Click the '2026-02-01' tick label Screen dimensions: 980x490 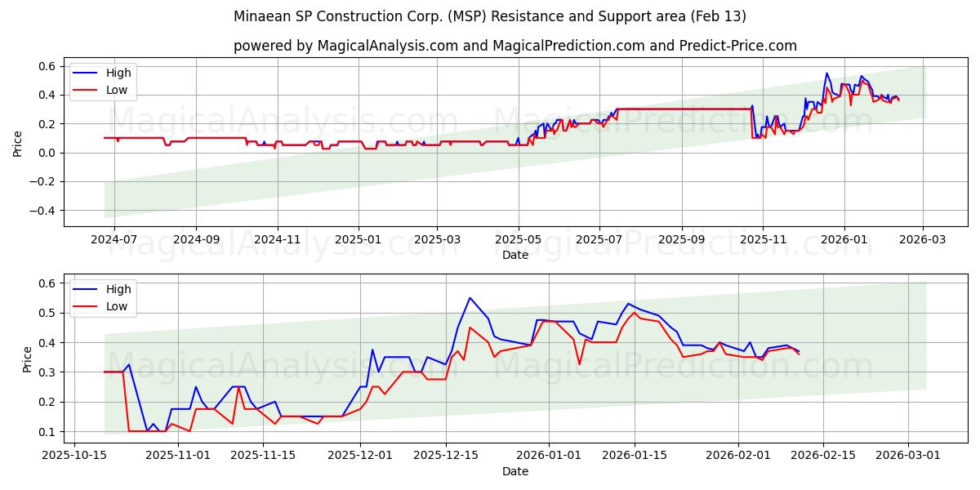click(x=738, y=456)
